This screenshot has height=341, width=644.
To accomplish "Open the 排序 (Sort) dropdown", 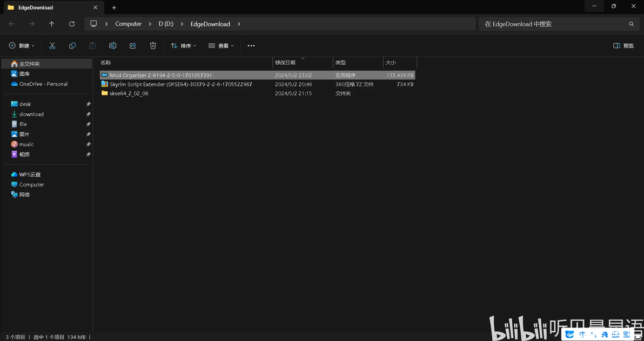I will pos(183,45).
